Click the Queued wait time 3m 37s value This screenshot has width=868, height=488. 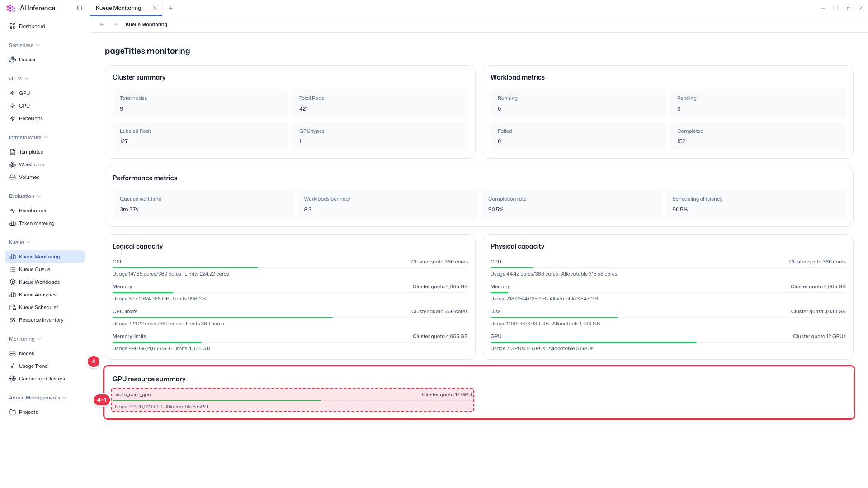click(x=129, y=210)
